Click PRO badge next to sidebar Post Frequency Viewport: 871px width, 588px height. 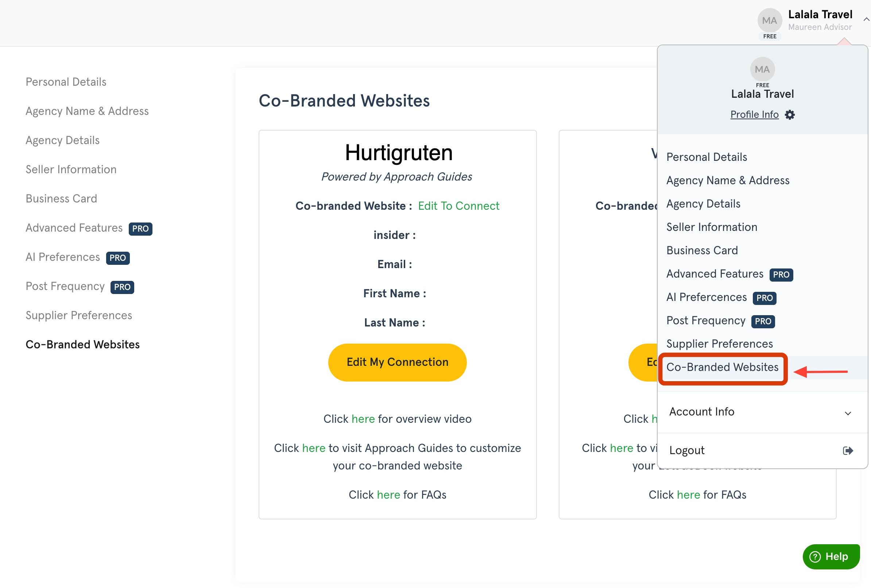(x=122, y=287)
